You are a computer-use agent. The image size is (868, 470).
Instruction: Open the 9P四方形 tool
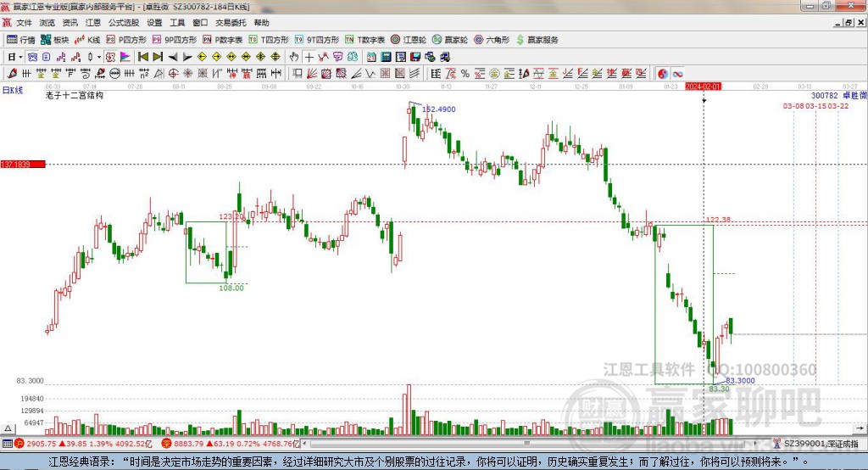click(175, 39)
